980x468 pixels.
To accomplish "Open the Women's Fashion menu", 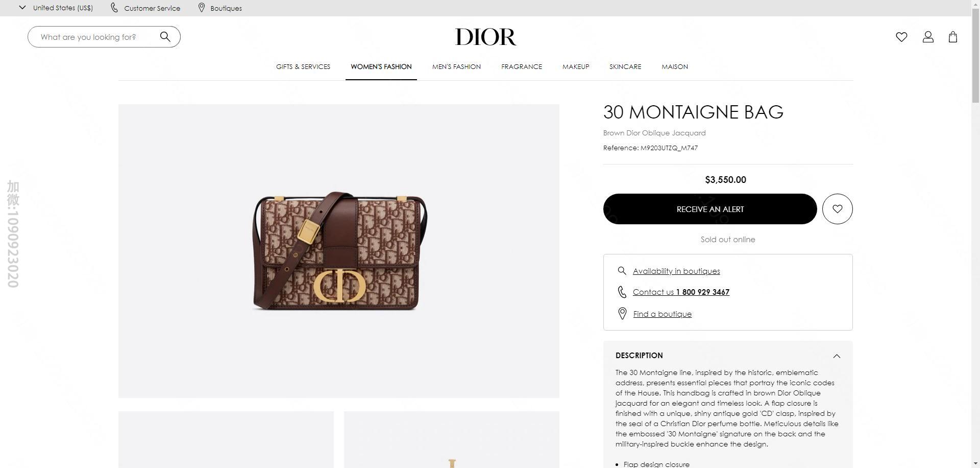I will click(381, 66).
